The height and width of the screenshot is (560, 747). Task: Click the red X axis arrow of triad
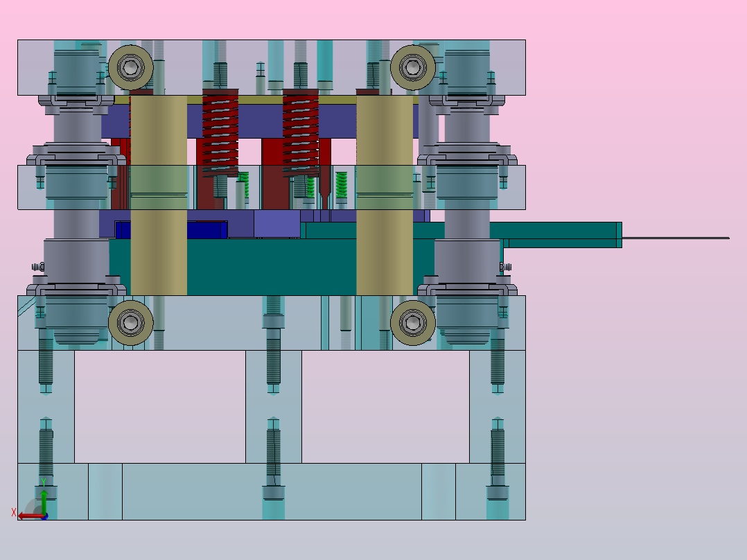pyautogui.click(x=30, y=516)
